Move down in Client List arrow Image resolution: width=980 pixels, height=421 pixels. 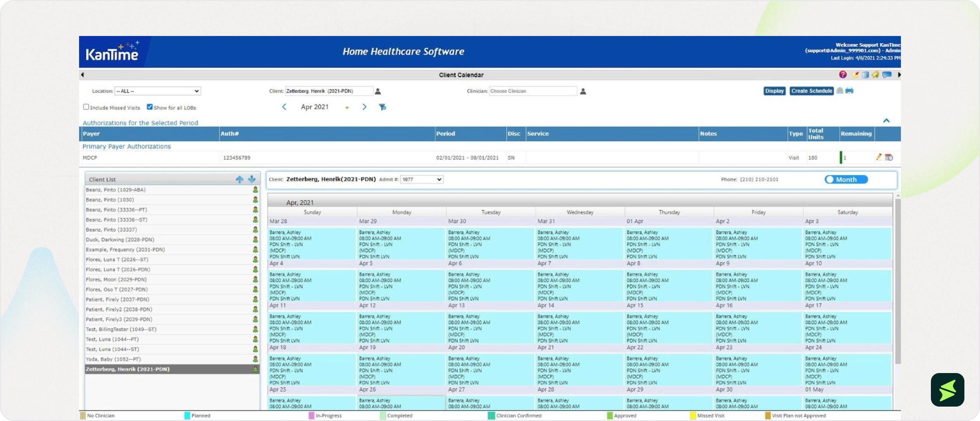point(252,179)
